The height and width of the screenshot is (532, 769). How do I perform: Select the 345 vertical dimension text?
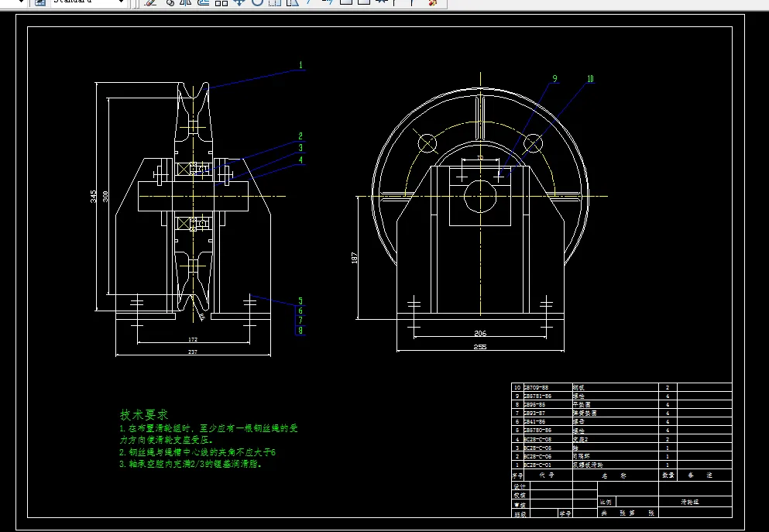click(93, 197)
